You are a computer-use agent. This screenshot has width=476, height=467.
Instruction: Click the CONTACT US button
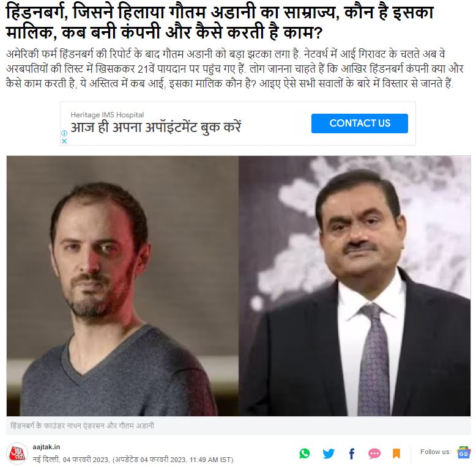pyautogui.click(x=359, y=123)
